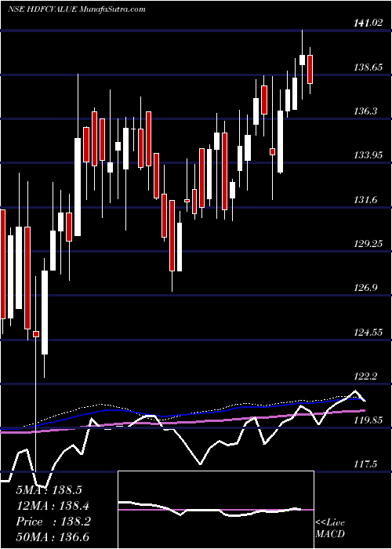Screen dimensions: 392x549
Task: Click the 133.95 price axis label
Action: pos(368,155)
